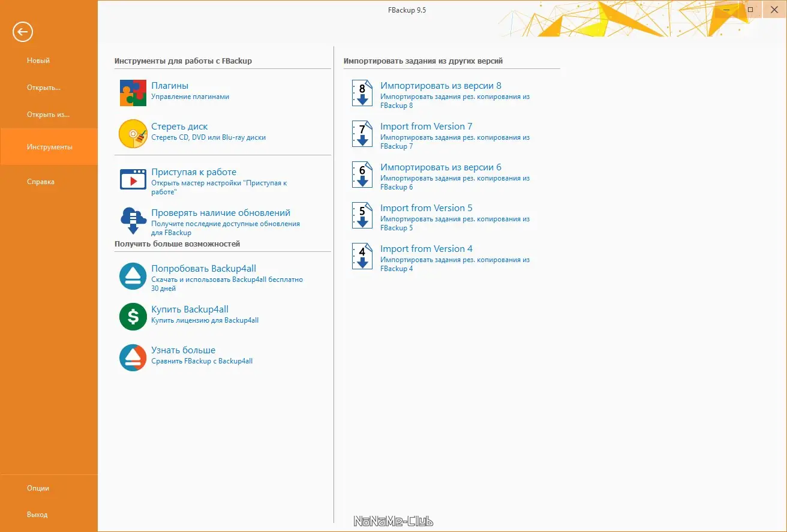787x532 pixels.
Task: Click Стереть CD, DVD или Blu-ray диски
Action: [x=208, y=137]
